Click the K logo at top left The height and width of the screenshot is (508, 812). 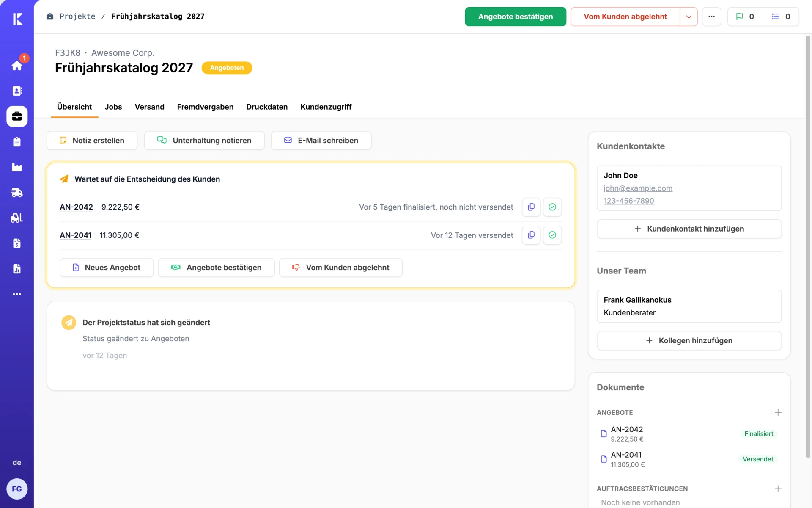pyautogui.click(x=17, y=19)
